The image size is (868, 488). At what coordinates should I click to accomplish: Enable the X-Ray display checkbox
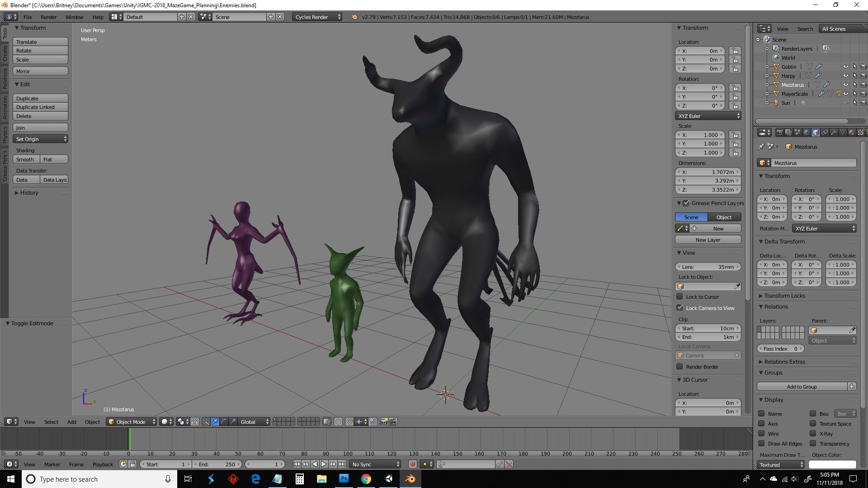[813, 433]
